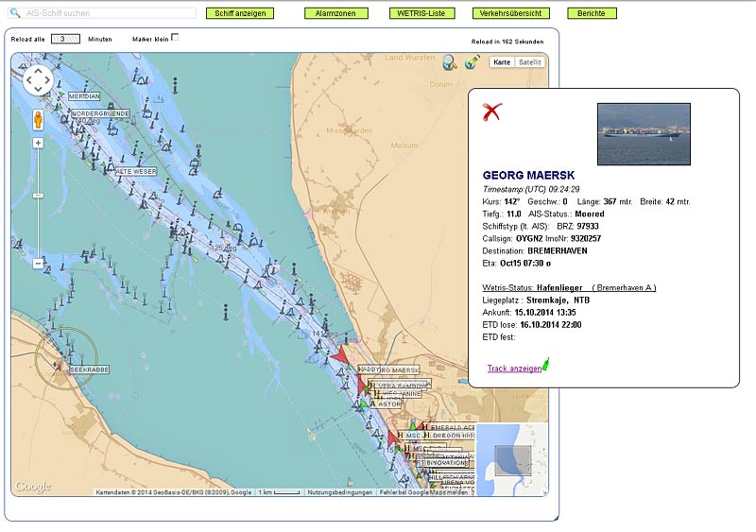The width and height of the screenshot is (756, 532).
Task: Open the Verkehrsübersicht view
Action: (510, 13)
